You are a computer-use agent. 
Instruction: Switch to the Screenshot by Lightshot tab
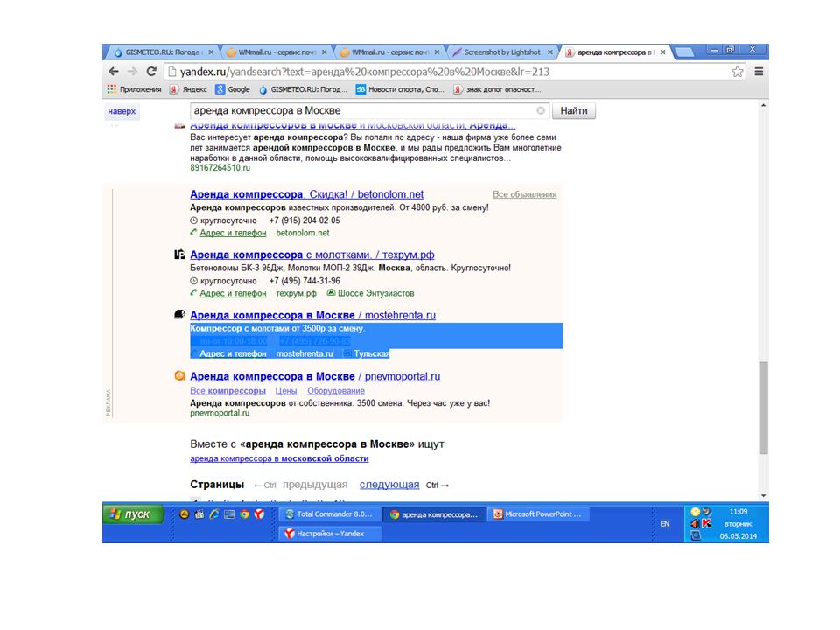pyautogui.click(x=502, y=52)
